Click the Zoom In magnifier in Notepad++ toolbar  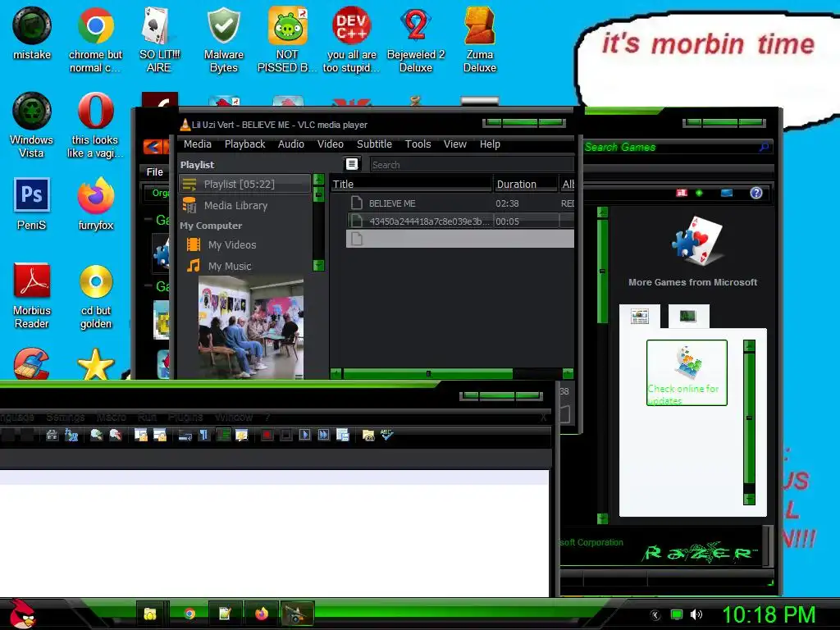97,435
